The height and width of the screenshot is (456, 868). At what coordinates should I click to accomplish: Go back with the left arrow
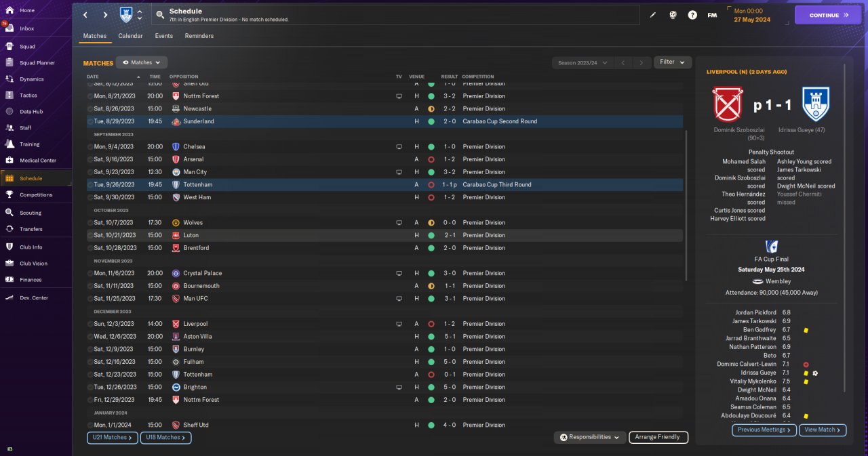(85, 15)
